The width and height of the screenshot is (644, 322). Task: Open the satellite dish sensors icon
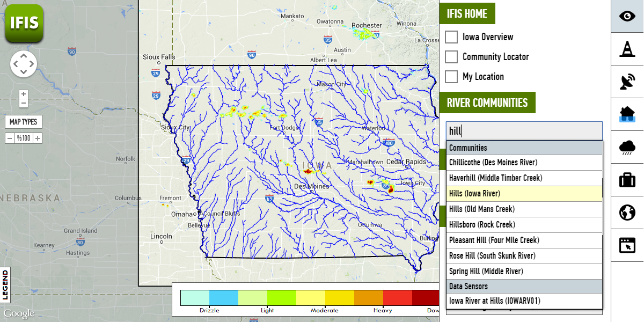click(627, 82)
